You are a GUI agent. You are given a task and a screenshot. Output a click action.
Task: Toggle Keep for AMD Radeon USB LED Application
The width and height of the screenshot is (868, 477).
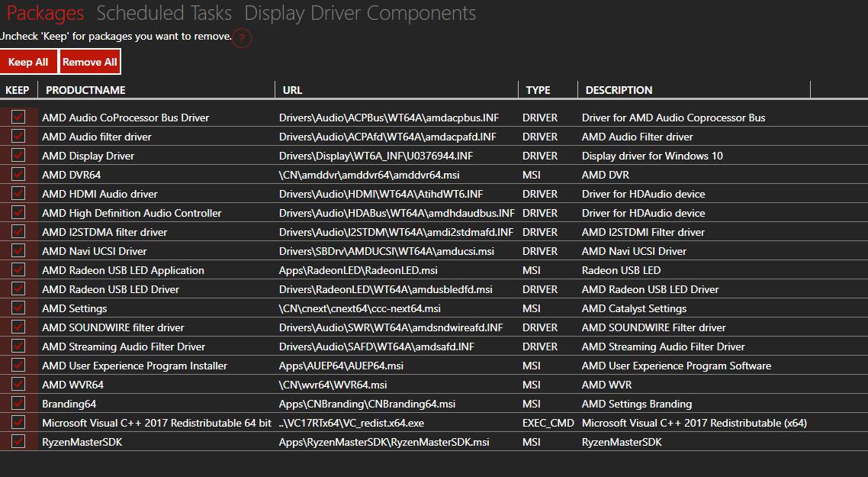click(x=18, y=269)
